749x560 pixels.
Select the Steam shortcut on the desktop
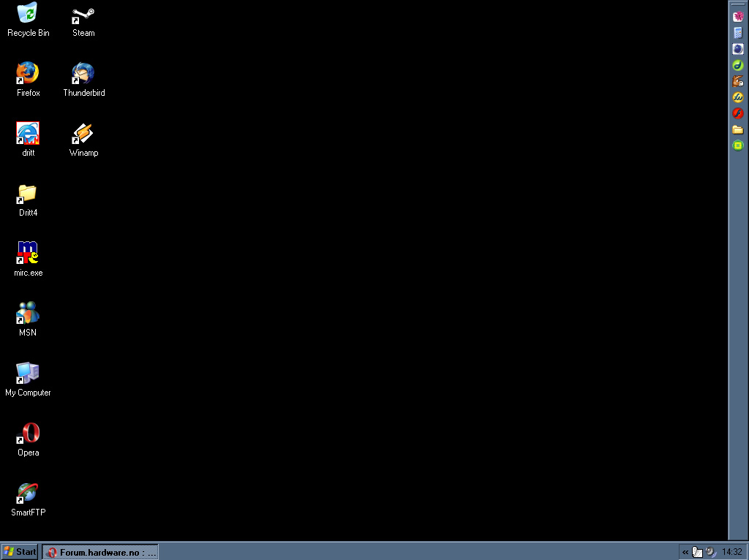[x=83, y=20]
